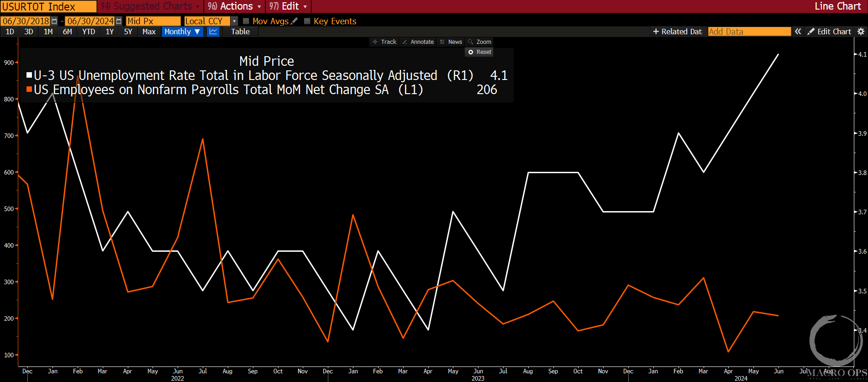Image resolution: width=868 pixels, height=382 pixels.
Task: Select the 1M range tab
Action: tap(48, 32)
